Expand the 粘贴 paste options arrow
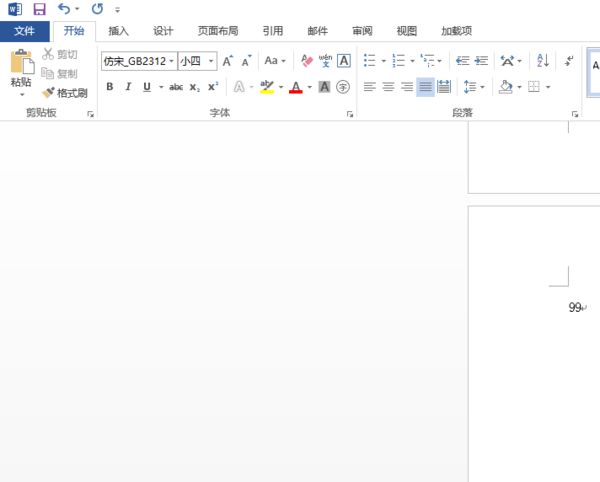The height and width of the screenshot is (482, 600). click(x=22, y=95)
